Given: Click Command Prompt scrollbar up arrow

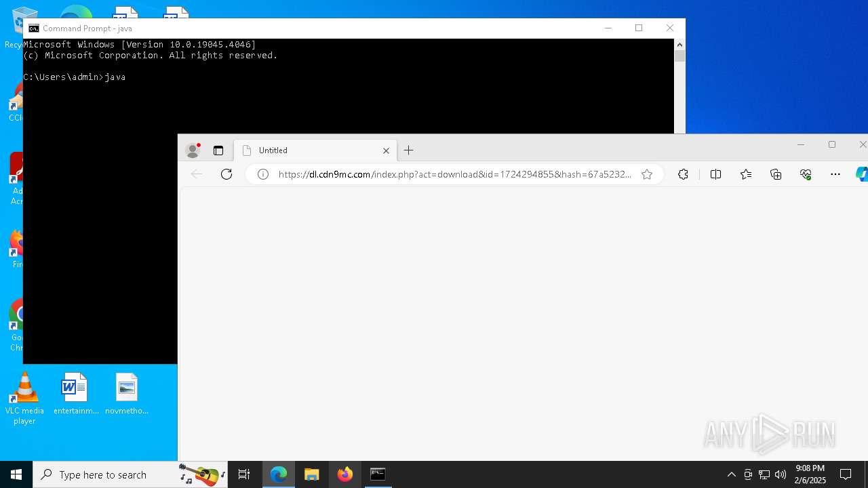Looking at the screenshot, I should click(679, 44).
